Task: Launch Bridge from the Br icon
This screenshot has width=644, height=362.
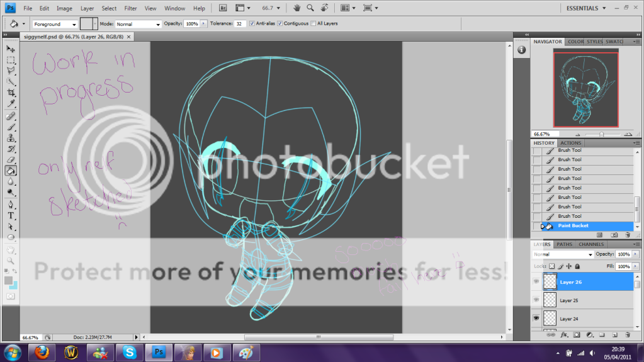Action: (x=223, y=8)
